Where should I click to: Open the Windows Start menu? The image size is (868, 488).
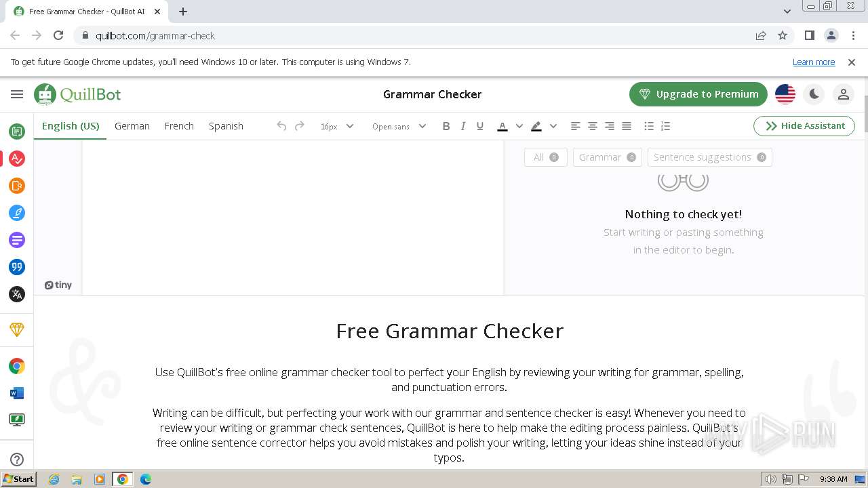[19, 479]
